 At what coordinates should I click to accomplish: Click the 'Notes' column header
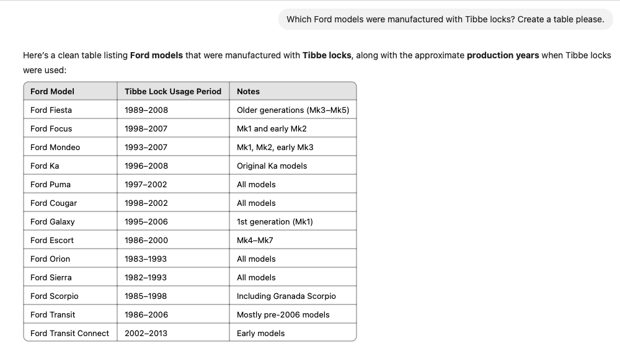[248, 91]
